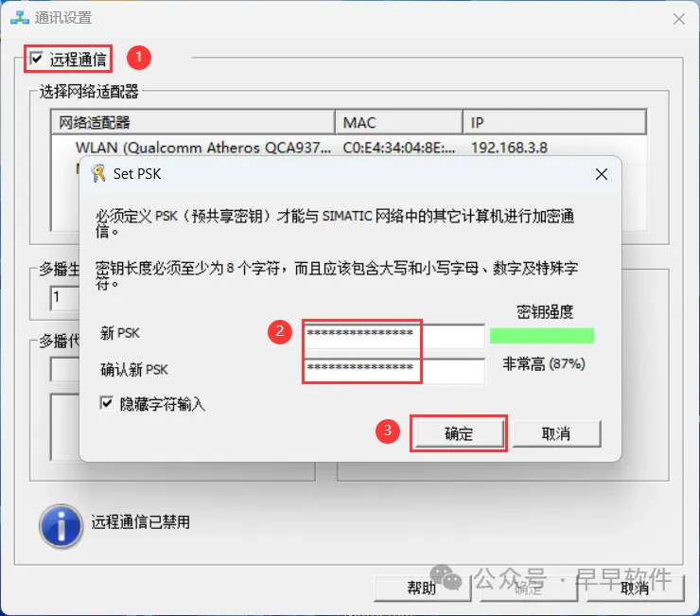
Task: Open help with the 帮助 button
Action: pyautogui.click(x=422, y=588)
